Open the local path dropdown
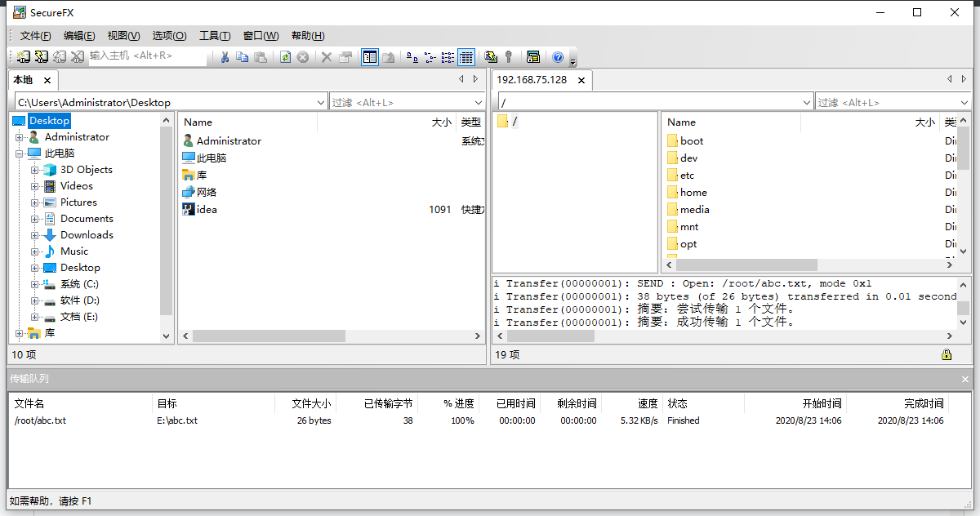Image resolution: width=980 pixels, height=516 pixels. coord(321,102)
